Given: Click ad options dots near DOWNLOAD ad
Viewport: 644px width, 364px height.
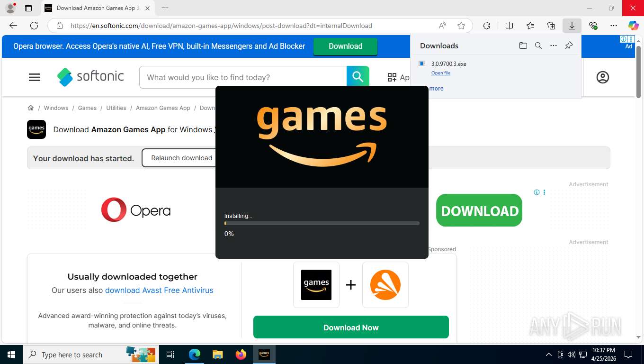Looking at the screenshot, I should pos(544,192).
